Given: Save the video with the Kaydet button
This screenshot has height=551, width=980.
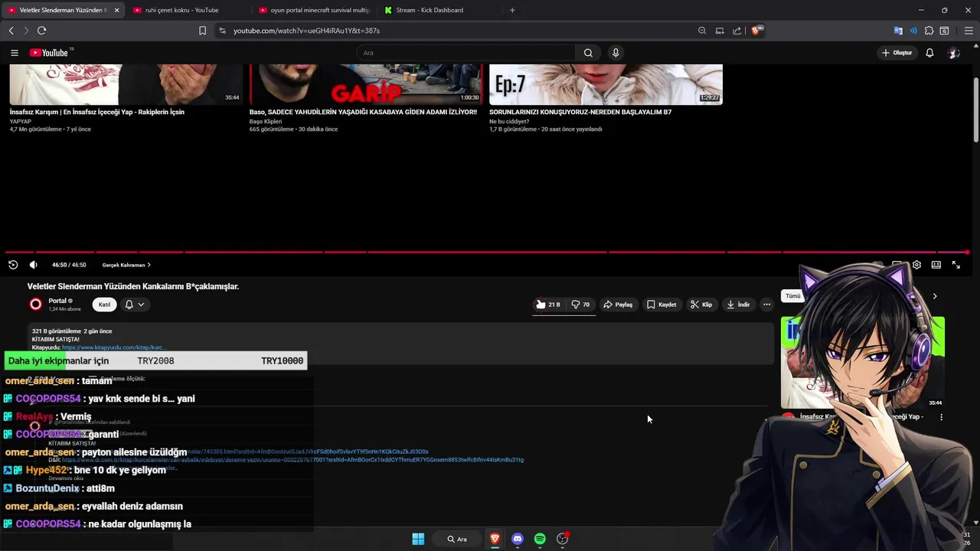Looking at the screenshot, I should coord(661,305).
